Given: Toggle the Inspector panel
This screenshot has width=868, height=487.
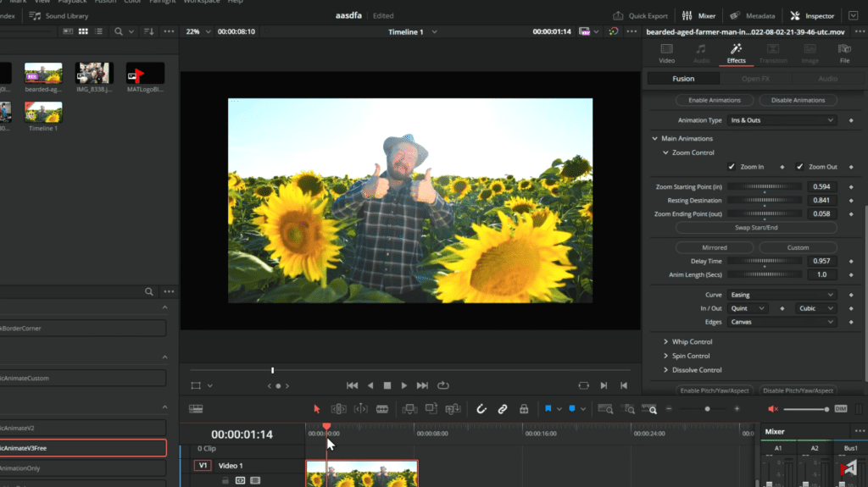Looking at the screenshot, I should 812,15.
